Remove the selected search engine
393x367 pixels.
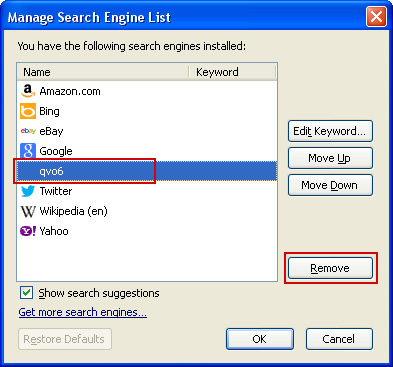point(330,268)
